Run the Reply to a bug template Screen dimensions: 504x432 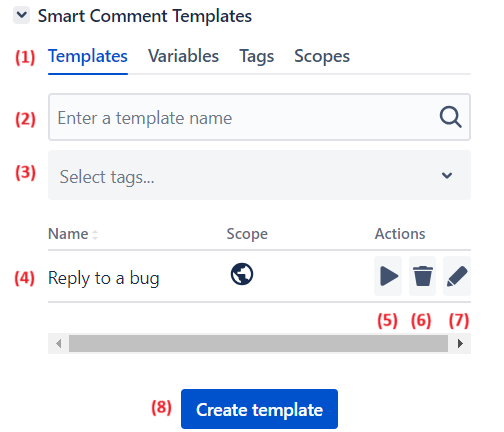tap(388, 276)
